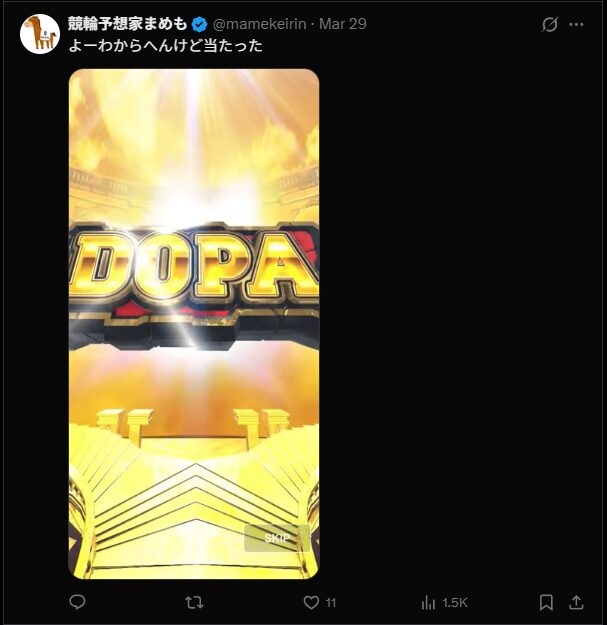The image size is (607, 625).
Task: Like the post with the heart icon
Action: coord(311,602)
